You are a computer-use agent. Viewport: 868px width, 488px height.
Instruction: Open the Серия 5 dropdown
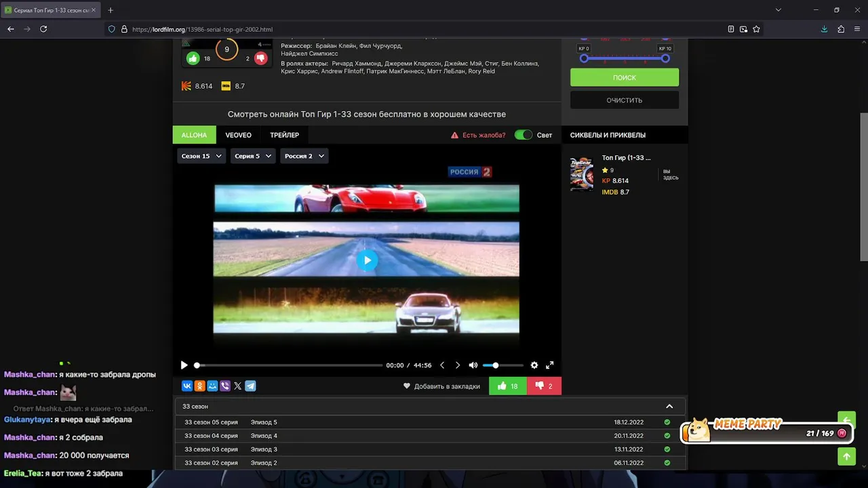pyautogui.click(x=253, y=156)
